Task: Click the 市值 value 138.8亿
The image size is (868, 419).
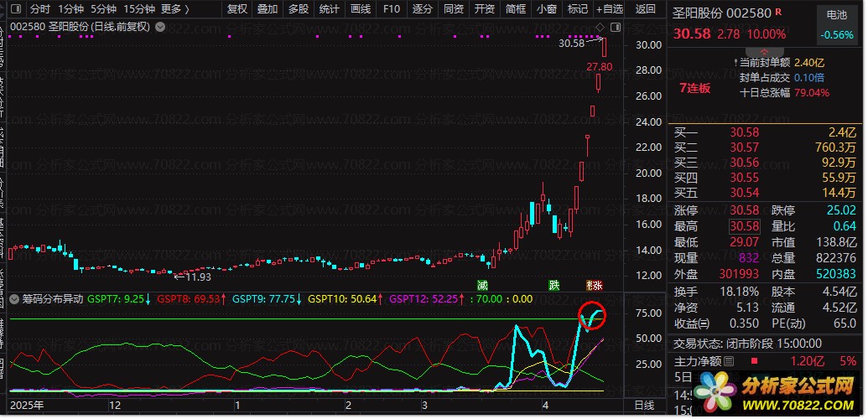Action: coord(836,242)
